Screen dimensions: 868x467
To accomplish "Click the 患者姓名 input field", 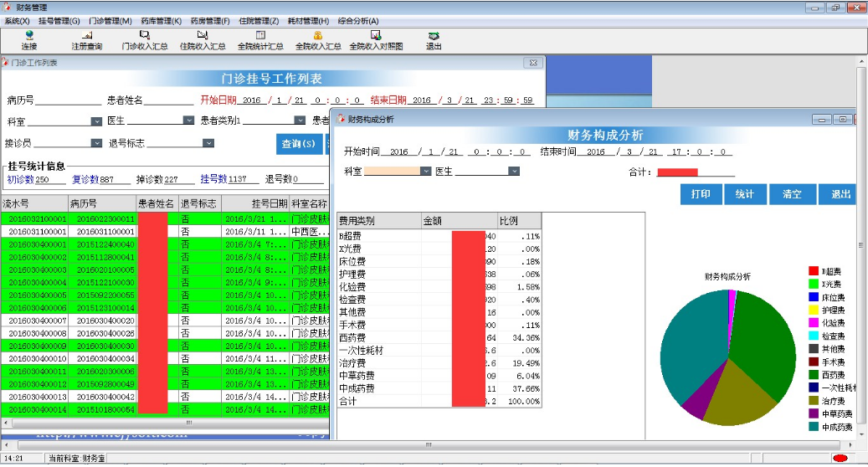I will [x=169, y=100].
